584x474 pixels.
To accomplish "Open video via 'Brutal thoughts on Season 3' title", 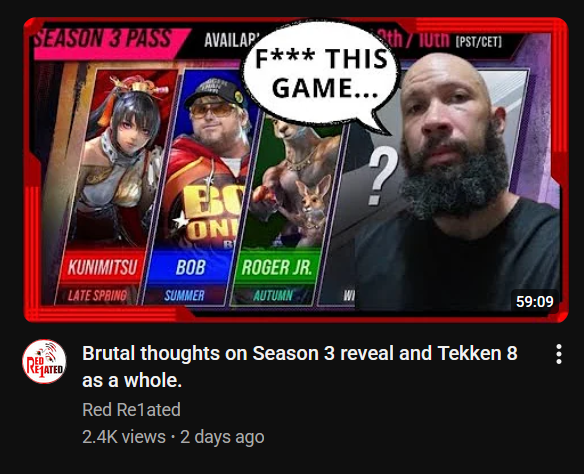I will pos(299,367).
